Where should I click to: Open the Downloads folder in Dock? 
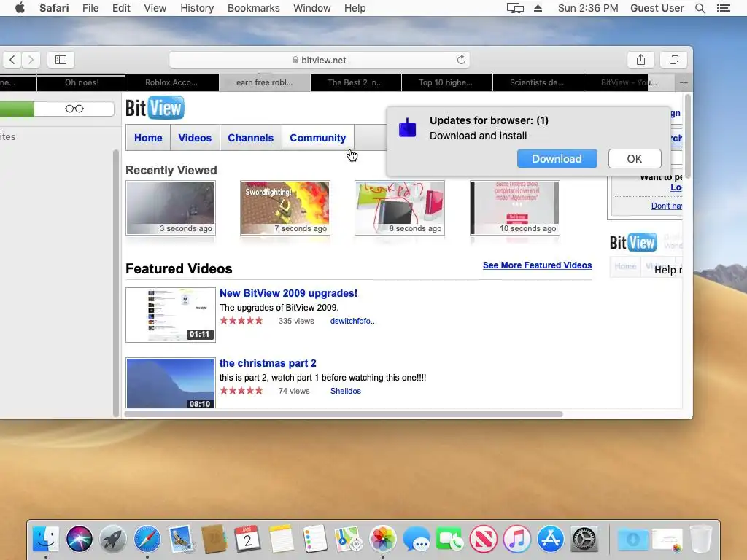click(632, 539)
